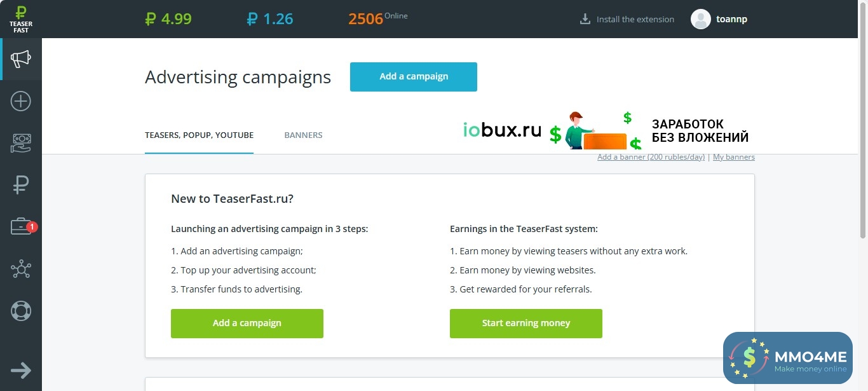Click the network nodes referral sidebar icon
Screen dimensions: 868x391
tap(21, 269)
